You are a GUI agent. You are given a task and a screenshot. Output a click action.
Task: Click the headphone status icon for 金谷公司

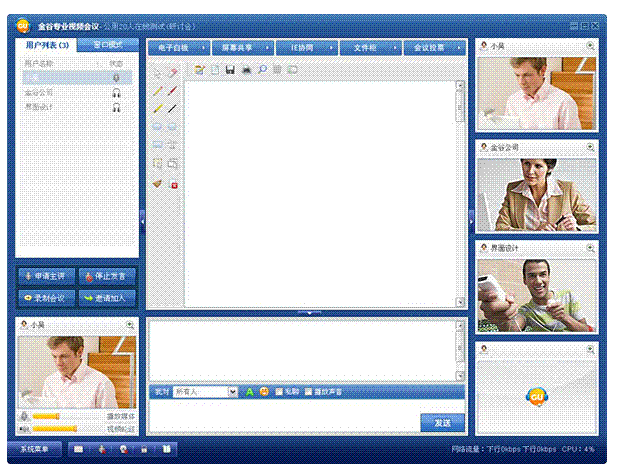pos(116,93)
